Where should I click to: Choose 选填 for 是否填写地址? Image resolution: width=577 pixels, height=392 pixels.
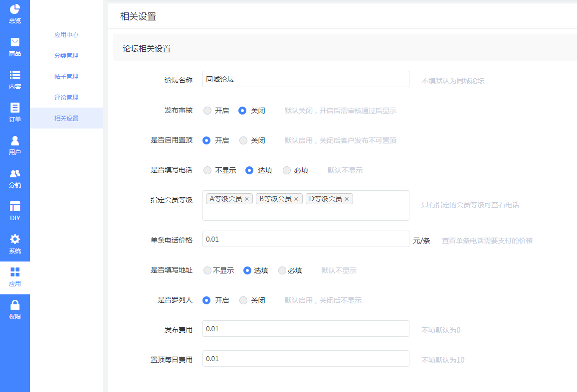[x=247, y=270]
